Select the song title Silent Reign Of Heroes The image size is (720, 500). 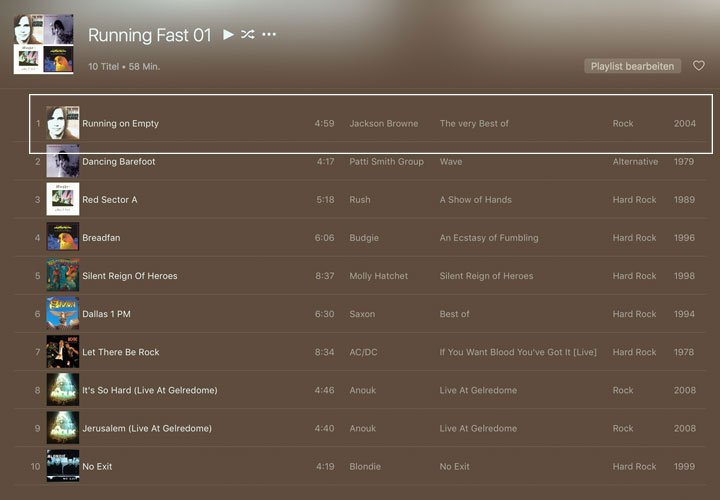tap(129, 276)
